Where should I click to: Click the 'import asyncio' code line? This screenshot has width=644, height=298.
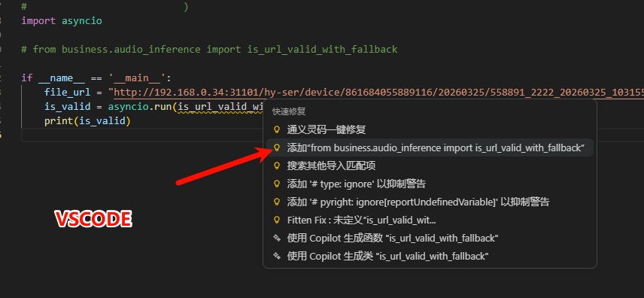tap(62, 20)
